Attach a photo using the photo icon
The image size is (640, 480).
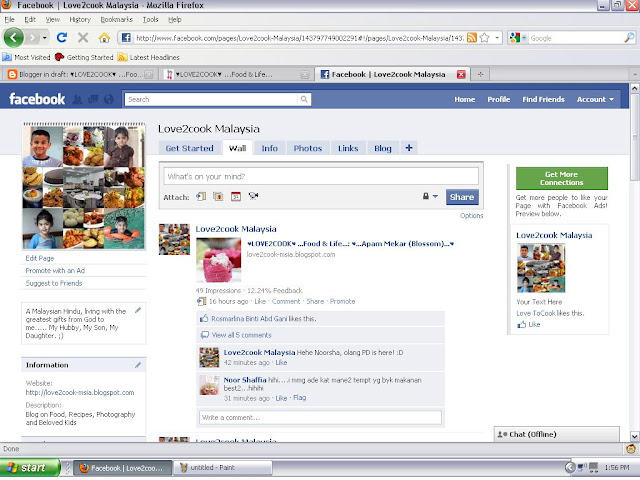click(x=218, y=197)
